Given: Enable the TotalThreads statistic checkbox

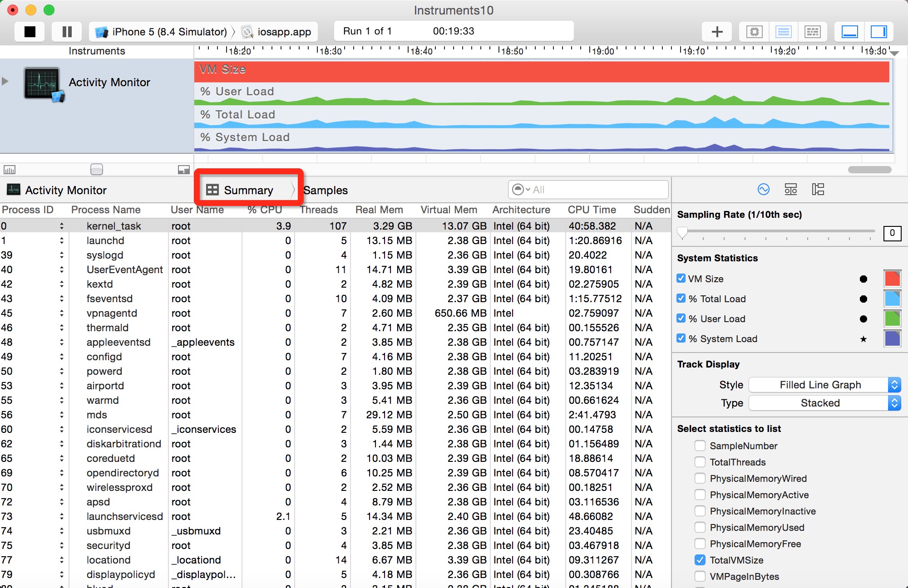Looking at the screenshot, I should 700,462.
